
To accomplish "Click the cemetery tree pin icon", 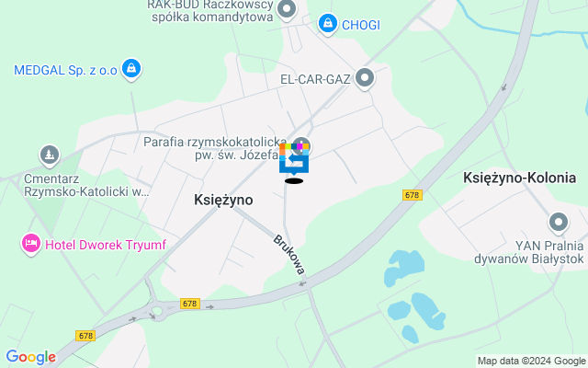I will [50, 155].
